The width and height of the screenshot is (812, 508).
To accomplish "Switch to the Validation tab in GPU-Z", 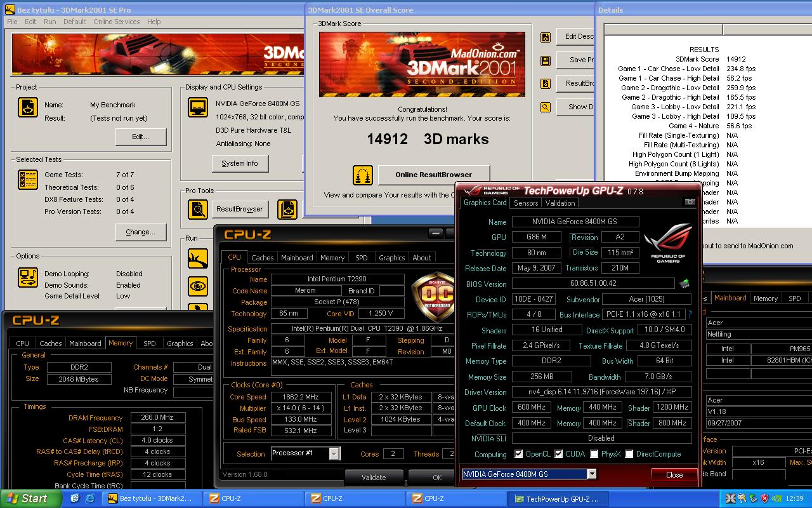I will tap(560, 203).
